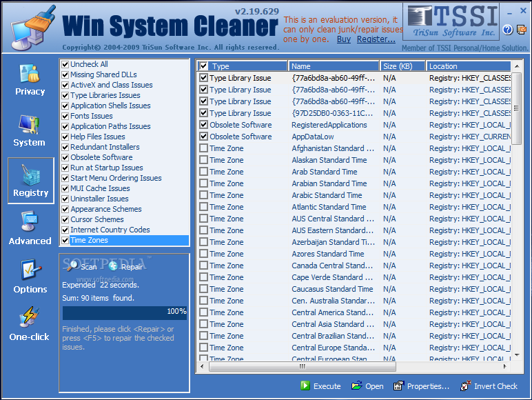
Task: Toggle Missing Shared DLLs checkbox
Action: point(65,74)
